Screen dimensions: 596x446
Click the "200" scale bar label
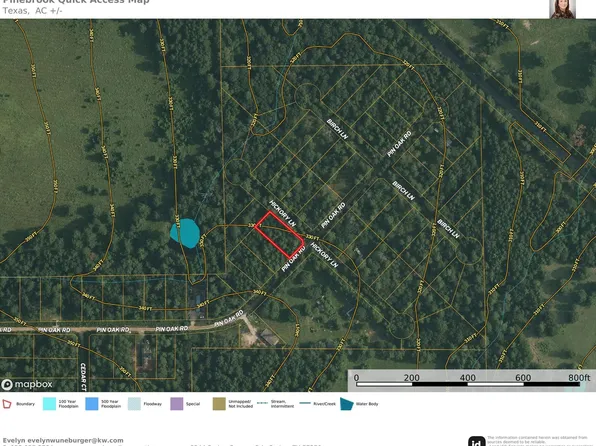click(x=412, y=378)
